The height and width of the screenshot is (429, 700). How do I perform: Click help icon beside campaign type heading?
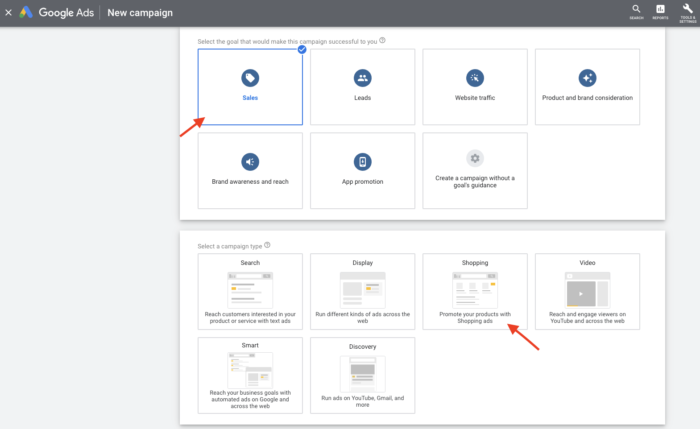[267, 245]
